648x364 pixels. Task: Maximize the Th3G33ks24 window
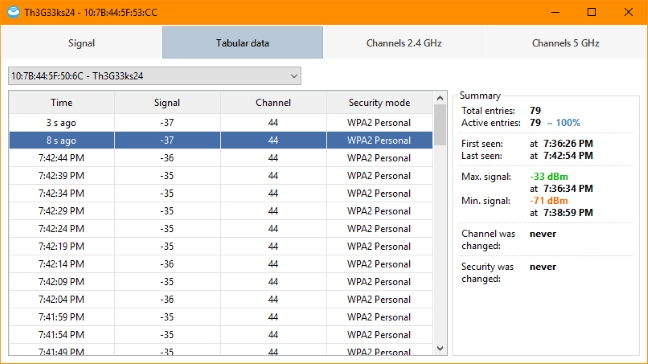(591, 12)
